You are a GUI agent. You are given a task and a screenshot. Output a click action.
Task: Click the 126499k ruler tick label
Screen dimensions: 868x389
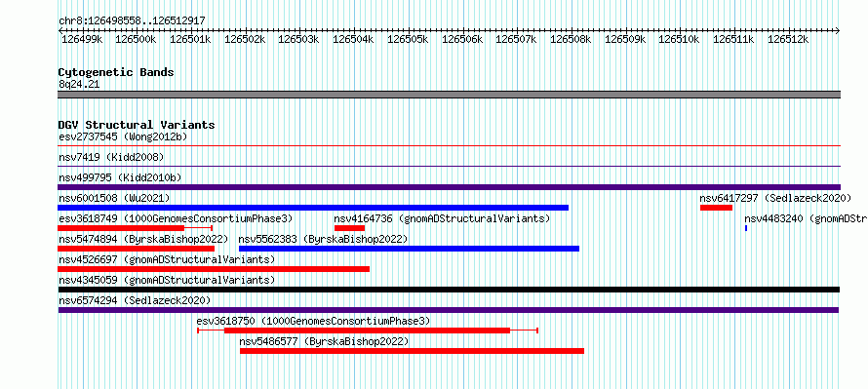(81, 39)
